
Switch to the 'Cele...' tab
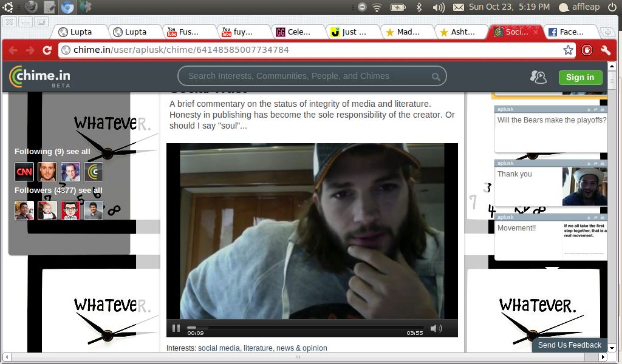pyautogui.click(x=298, y=32)
